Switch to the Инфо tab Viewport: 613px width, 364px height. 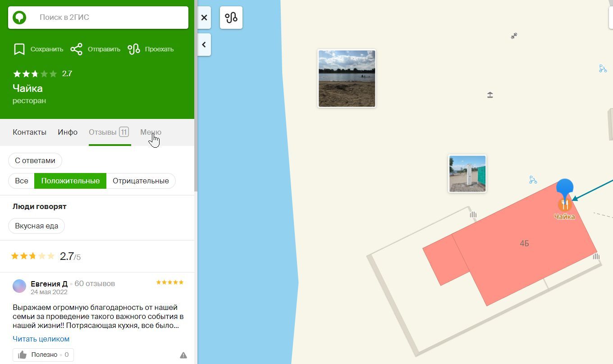tap(68, 132)
